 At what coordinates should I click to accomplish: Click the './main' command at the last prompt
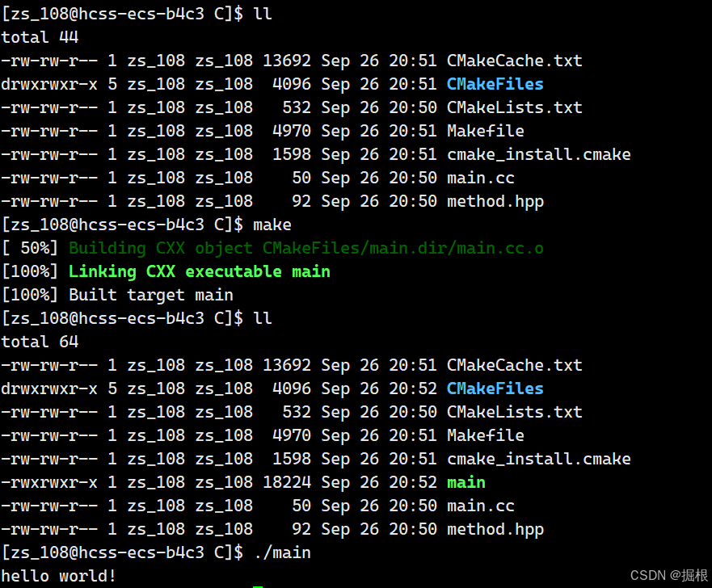pos(282,552)
